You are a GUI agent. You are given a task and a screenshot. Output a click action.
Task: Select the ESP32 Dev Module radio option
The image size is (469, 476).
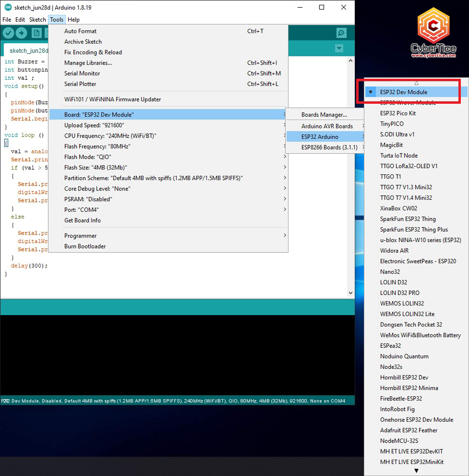click(x=403, y=92)
